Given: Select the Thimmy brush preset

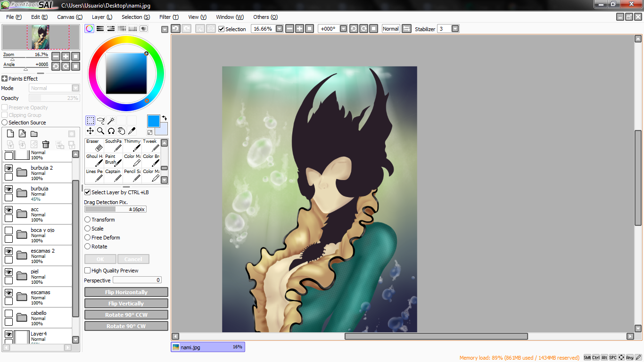Looking at the screenshot, I should pos(132,146).
